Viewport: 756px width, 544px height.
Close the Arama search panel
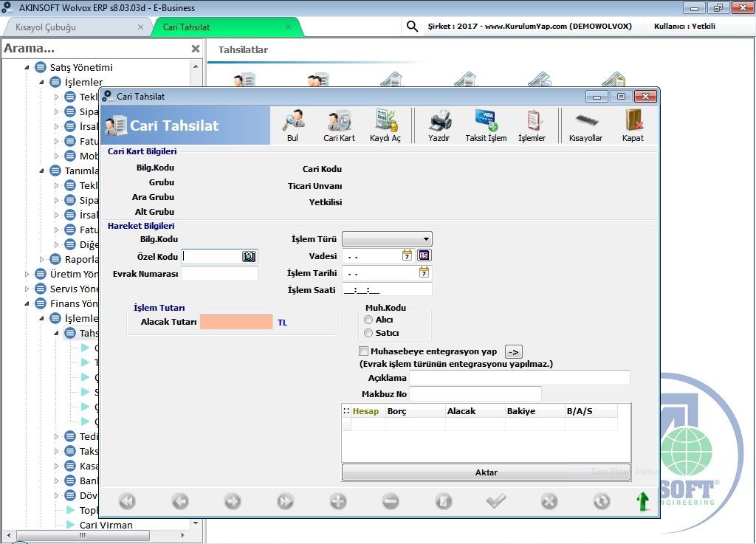point(195,49)
